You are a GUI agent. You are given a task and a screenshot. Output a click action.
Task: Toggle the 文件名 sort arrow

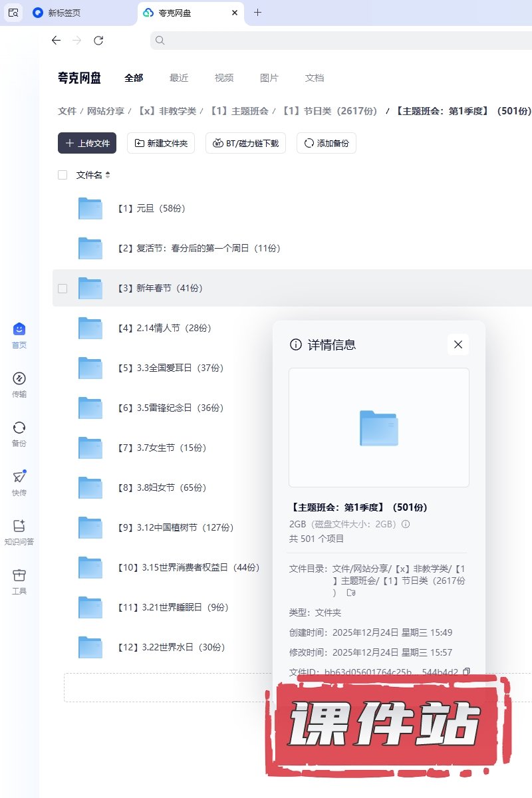click(108, 175)
